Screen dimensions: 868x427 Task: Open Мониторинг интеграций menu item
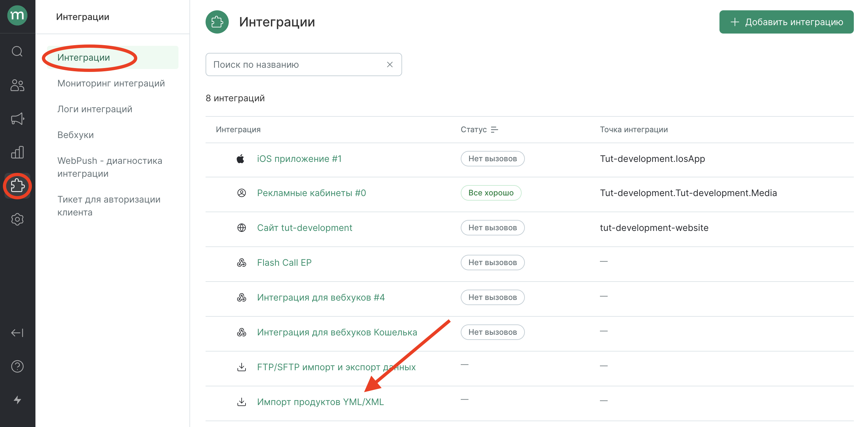(x=111, y=83)
